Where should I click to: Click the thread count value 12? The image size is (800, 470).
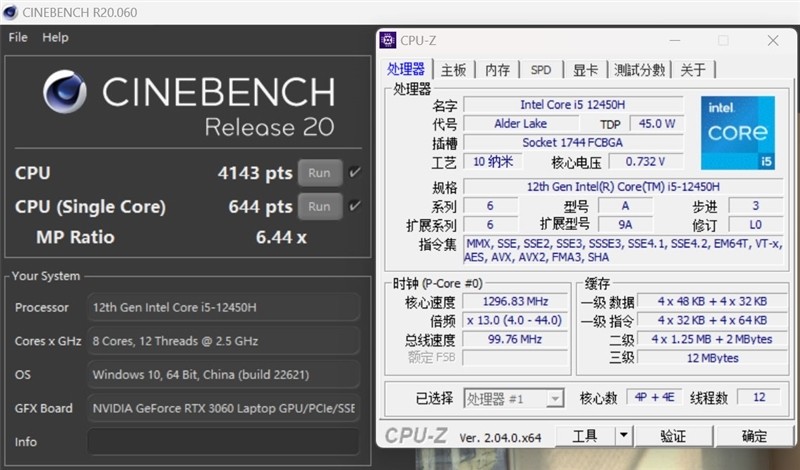759,397
